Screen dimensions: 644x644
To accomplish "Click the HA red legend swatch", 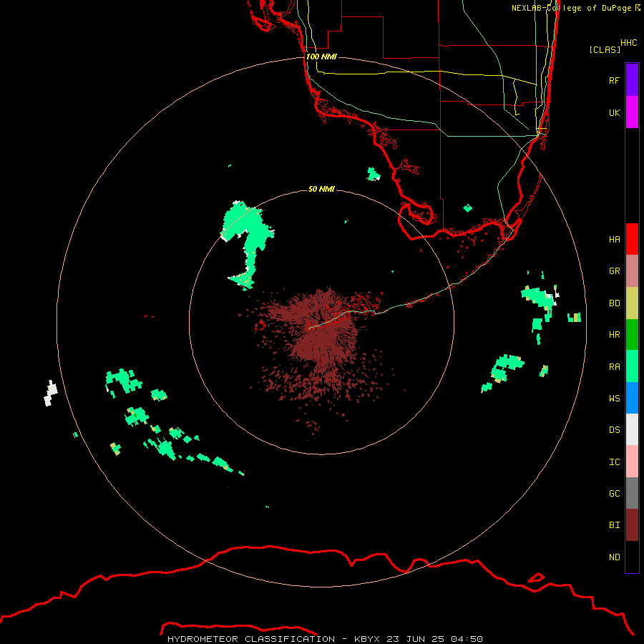I will [632, 239].
